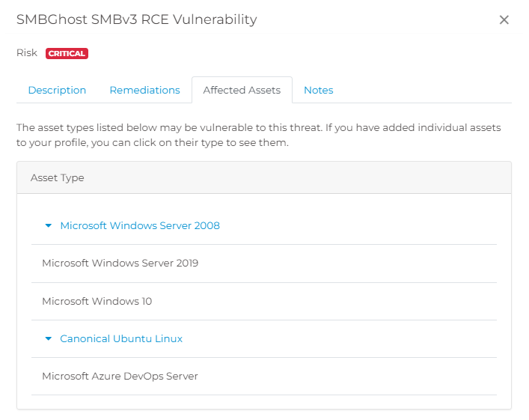Switch to the Description tab
This screenshot has width=529, height=420.
point(57,90)
